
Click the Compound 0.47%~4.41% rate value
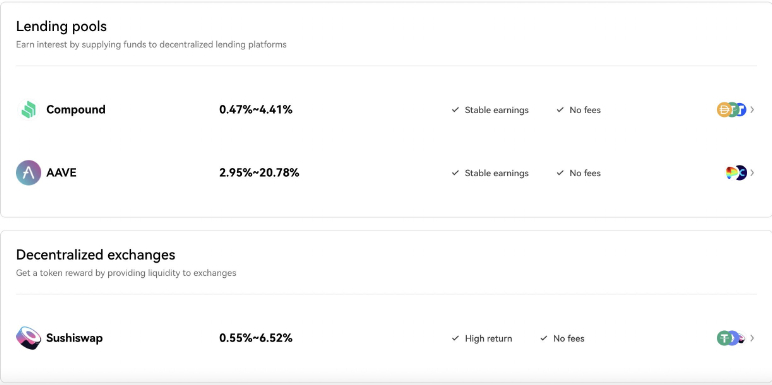click(x=256, y=109)
